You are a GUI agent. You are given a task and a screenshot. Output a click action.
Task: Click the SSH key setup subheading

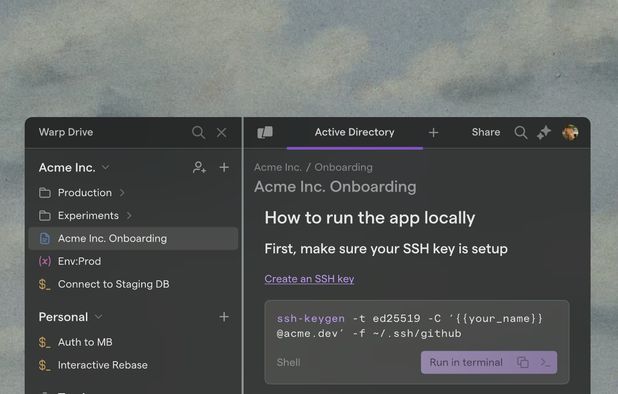click(386, 249)
